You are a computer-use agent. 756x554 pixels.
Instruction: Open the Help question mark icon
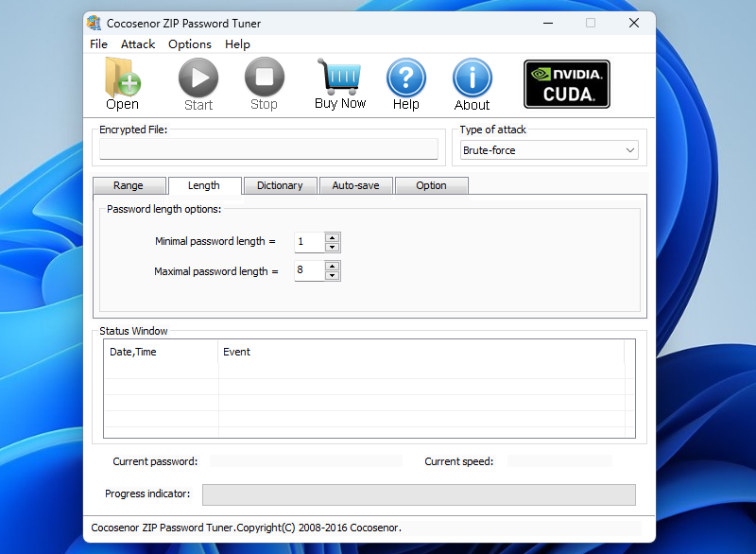406,78
